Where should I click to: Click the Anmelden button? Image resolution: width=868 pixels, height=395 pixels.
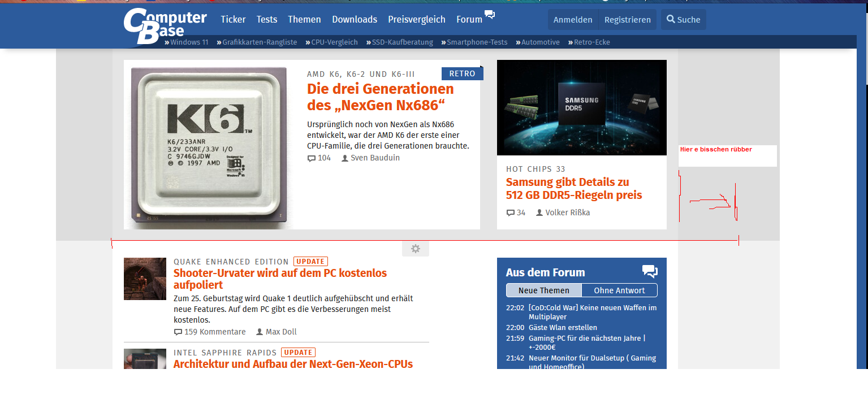coord(573,20)
